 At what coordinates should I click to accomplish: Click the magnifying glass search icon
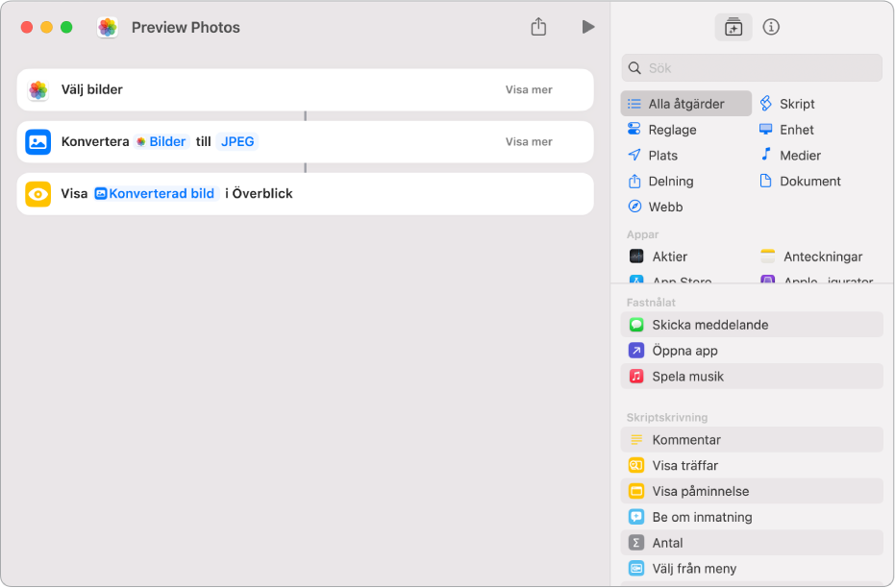point(634,68)
